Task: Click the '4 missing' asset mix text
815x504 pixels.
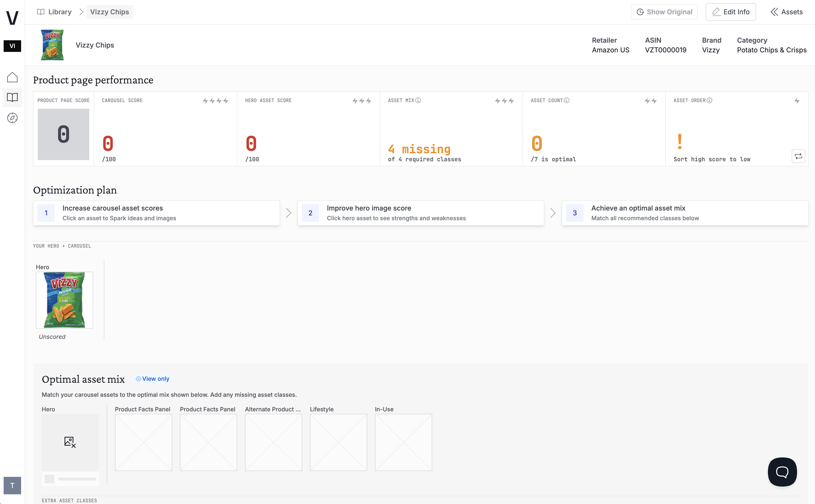Action: [x=419, y=149]
